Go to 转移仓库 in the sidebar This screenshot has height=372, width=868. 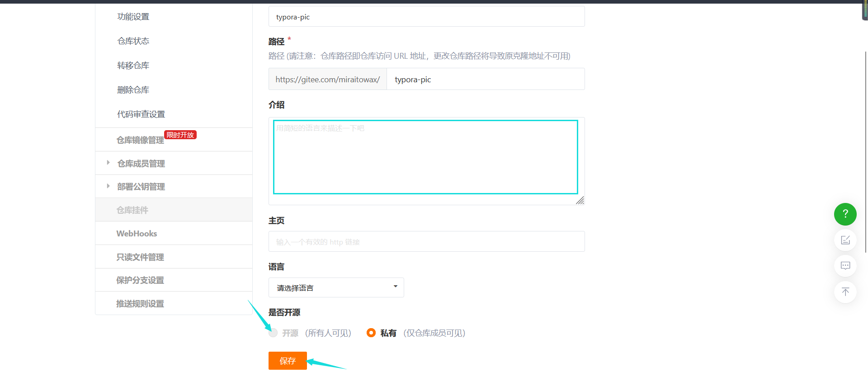[133, 66]
